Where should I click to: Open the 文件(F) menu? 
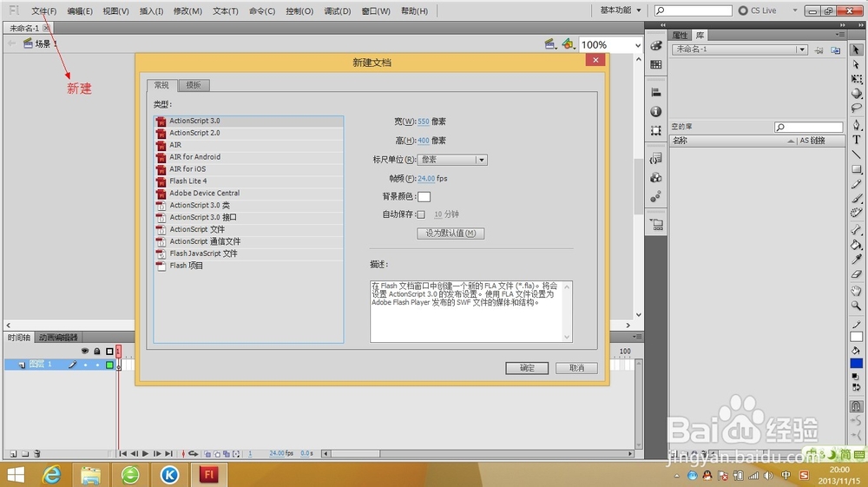pyautogui.click(x=43, y=11)
